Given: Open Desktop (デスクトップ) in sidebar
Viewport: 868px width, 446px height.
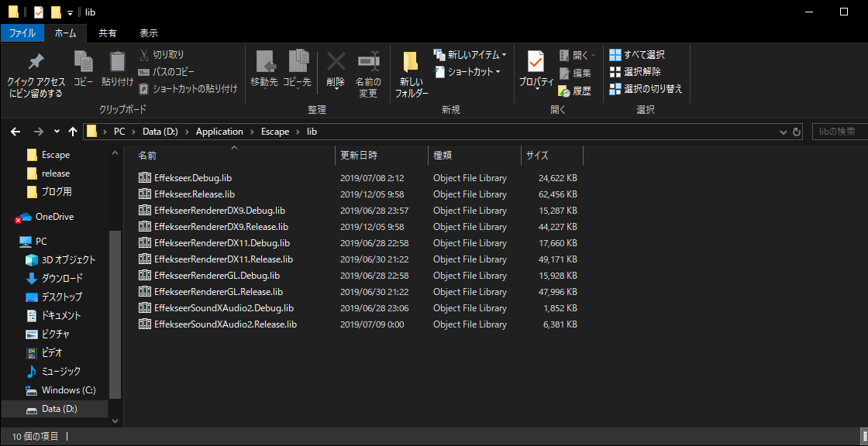Looking at the screenshot, I should (x=54, y=297).
